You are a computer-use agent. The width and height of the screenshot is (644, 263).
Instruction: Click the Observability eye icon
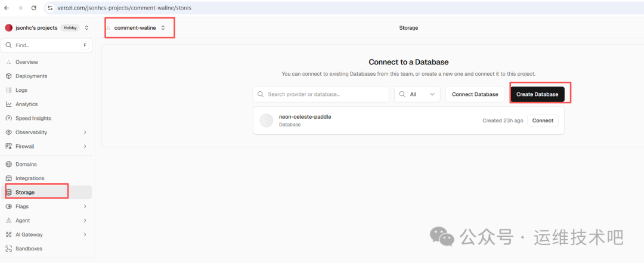tap(8, 132)
